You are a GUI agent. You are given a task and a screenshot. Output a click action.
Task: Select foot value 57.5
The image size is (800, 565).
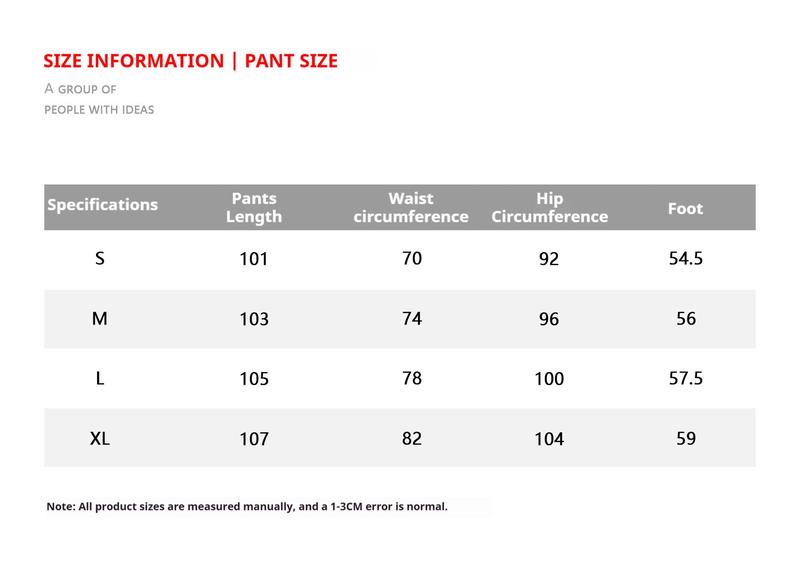pyautogui.click(x=685, y=379)
